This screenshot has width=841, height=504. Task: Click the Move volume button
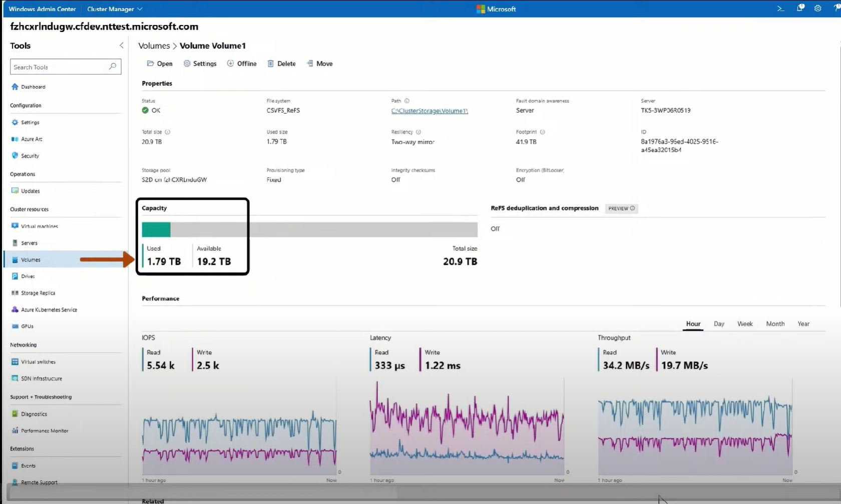[x=320, y=64]
